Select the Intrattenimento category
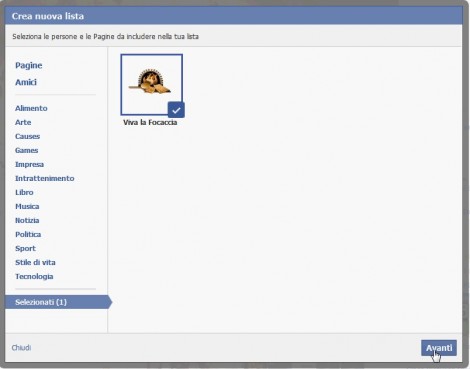Screen dimensions: 470x369 point(45,178)
